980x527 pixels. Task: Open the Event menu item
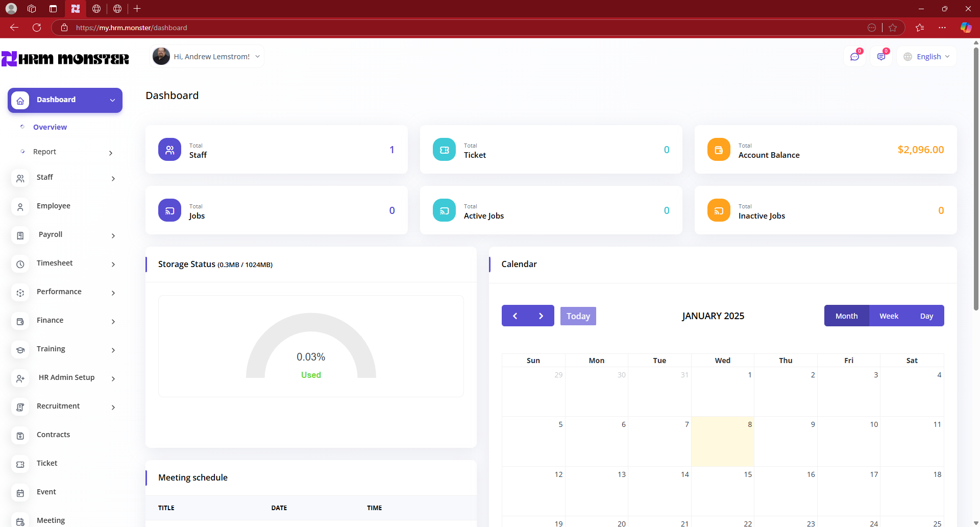click(46, 492)
